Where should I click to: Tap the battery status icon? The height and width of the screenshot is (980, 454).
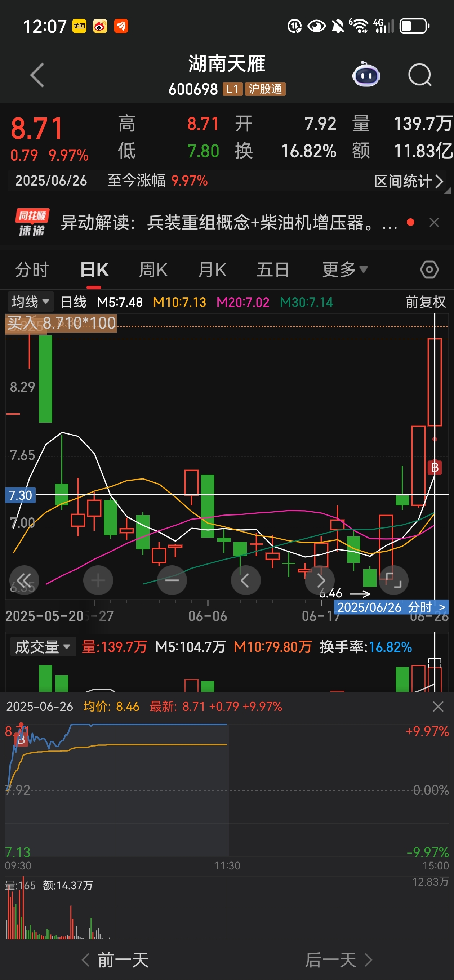(x=414, y=26)
